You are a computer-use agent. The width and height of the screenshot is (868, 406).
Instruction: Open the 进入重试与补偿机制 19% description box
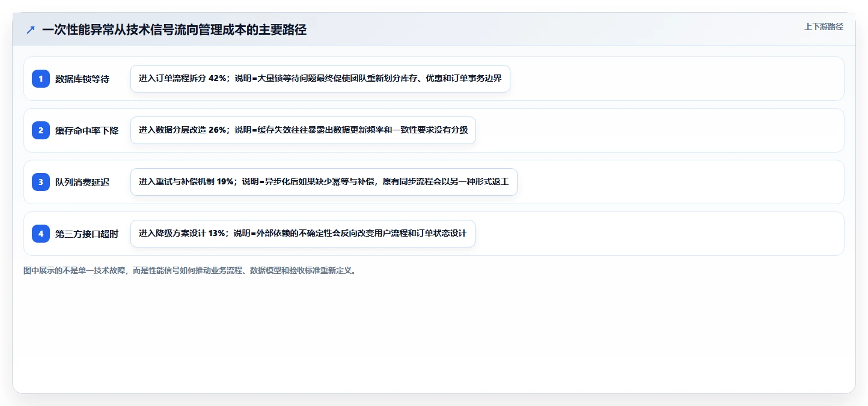click(324, 182)
